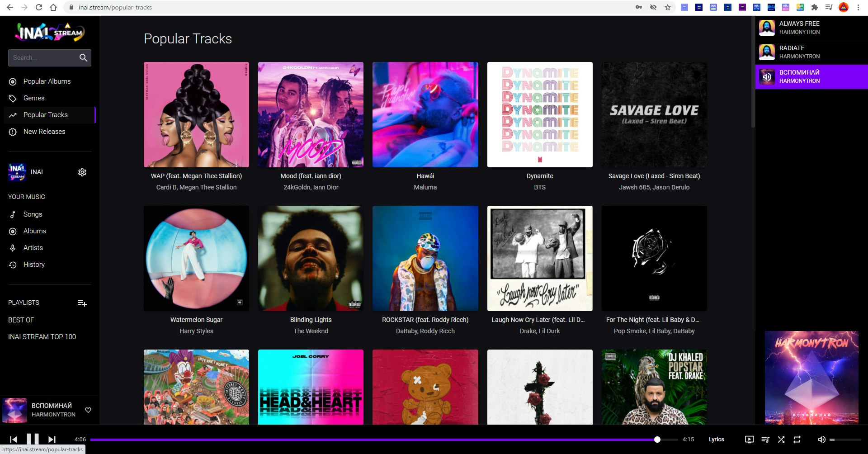Open BEST OF playlist
Image resolution: width=868 pixels, height=454 pixels.
(x=21, y=320)
